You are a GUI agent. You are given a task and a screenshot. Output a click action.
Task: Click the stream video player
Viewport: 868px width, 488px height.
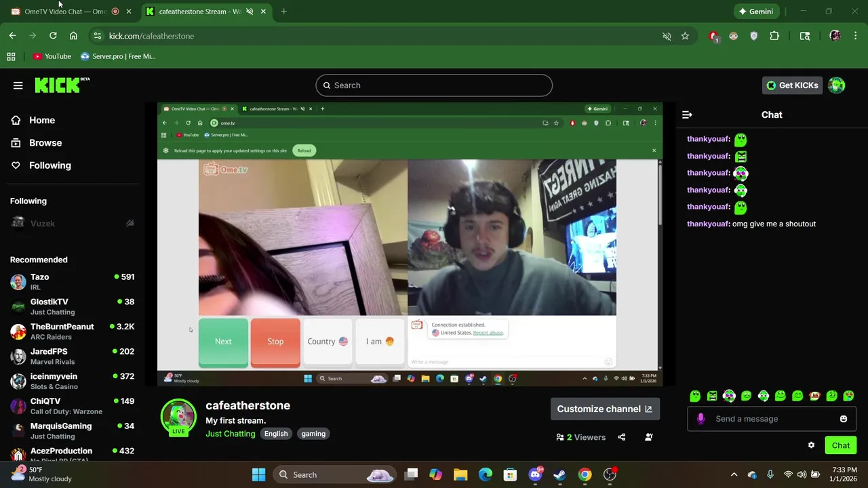click(x=410, y=244)
